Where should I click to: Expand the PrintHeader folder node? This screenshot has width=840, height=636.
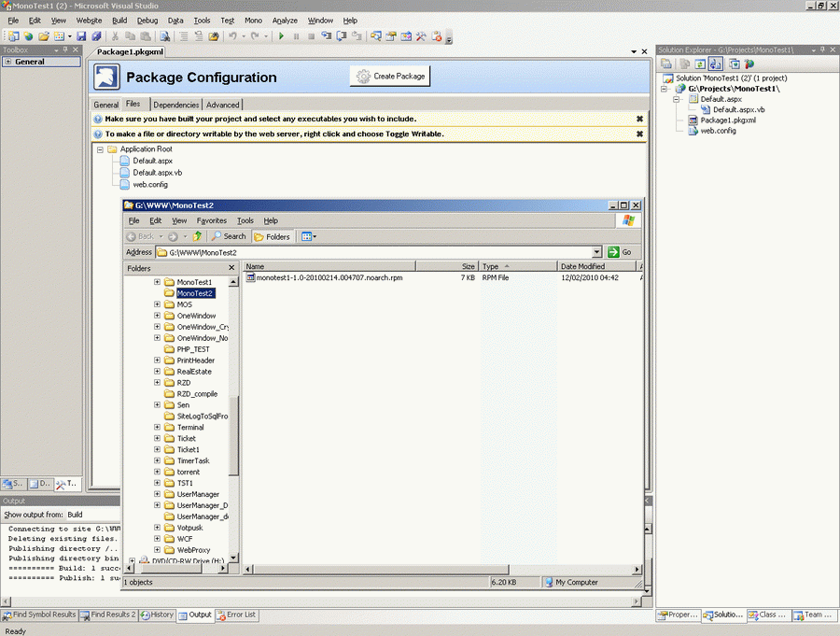pos(157,360)
